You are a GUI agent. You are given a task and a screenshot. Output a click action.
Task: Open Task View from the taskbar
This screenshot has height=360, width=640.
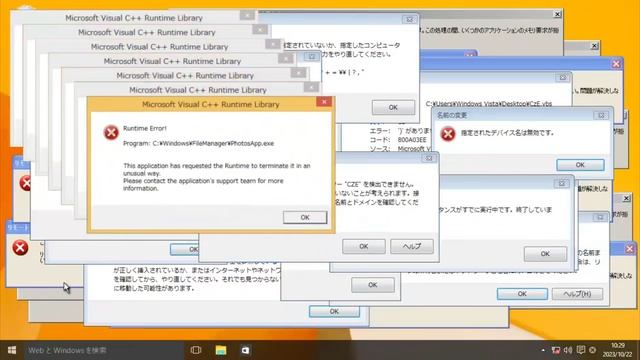coord(196,350)
